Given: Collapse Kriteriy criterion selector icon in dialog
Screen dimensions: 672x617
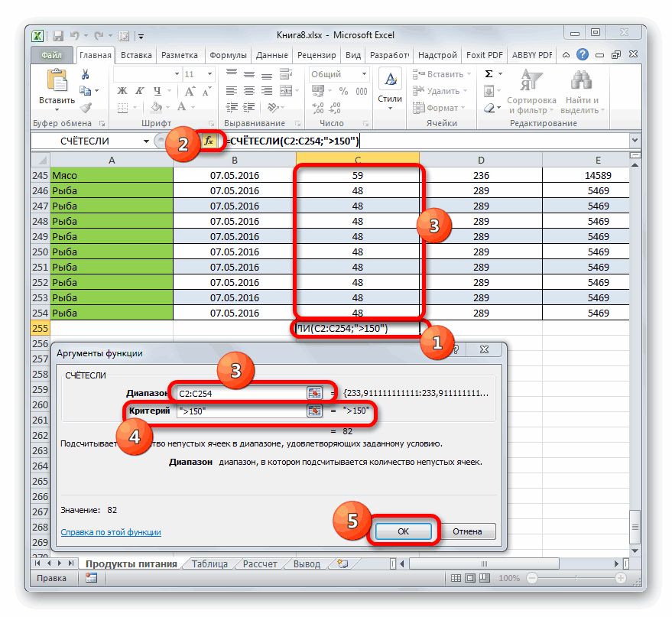Looking at the screenshot, I should pyautogui.click(x=314, y=411).
